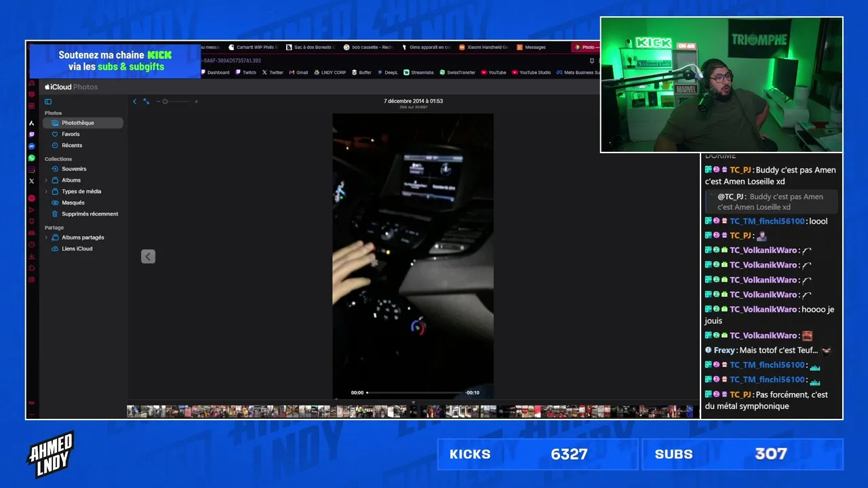The height and width of the screenshot is (488, 868).
Task: Open the YouTube bookmark
Action: [x=494, y=73]
